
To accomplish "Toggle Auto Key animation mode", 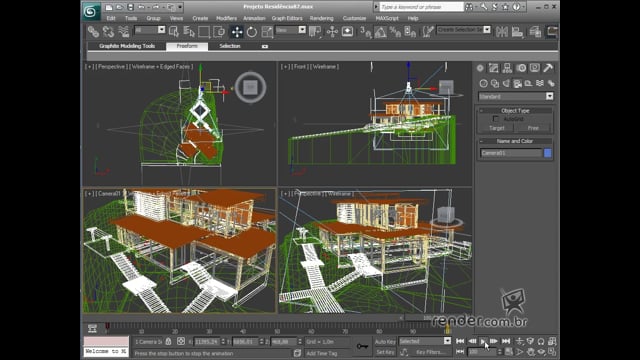I will click(x=385, y=341).
